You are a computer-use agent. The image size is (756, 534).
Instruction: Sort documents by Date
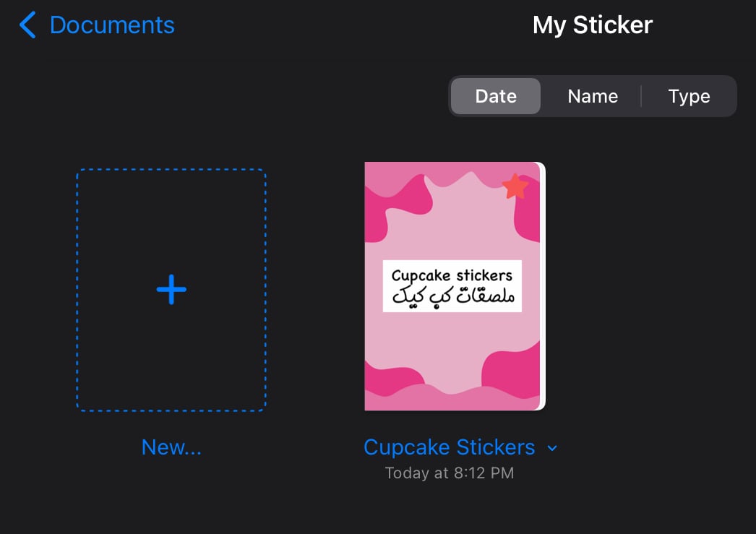496,96
